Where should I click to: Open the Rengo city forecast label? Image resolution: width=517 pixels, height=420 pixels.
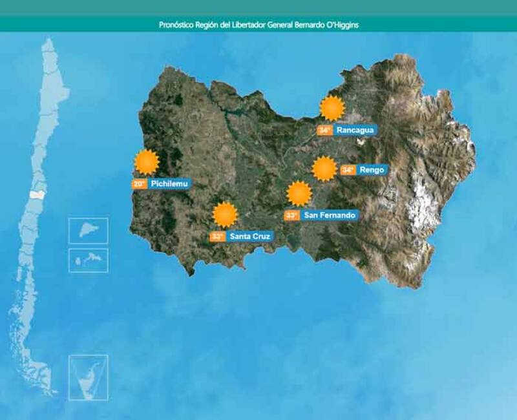[x=373, y=170]
